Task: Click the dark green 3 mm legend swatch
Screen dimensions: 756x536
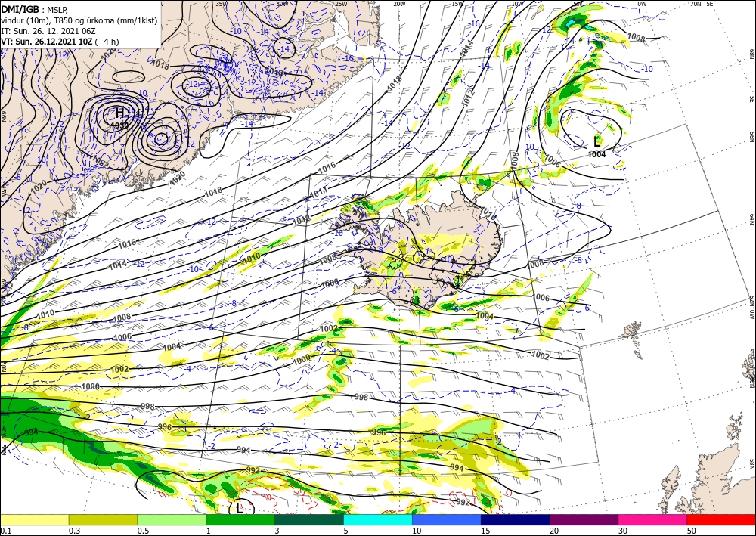Action: [x=309, y=519]
